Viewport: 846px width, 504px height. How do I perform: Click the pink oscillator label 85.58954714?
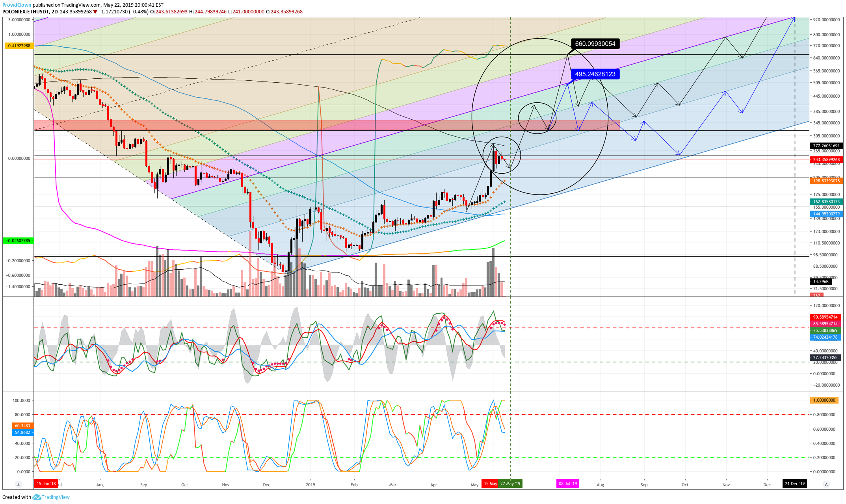click(825, 324)
